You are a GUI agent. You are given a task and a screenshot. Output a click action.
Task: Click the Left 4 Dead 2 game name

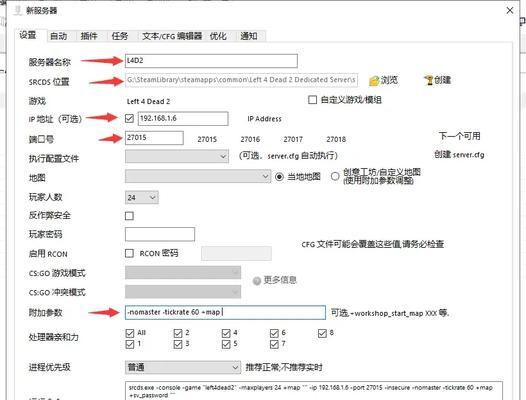coord(148,101)
